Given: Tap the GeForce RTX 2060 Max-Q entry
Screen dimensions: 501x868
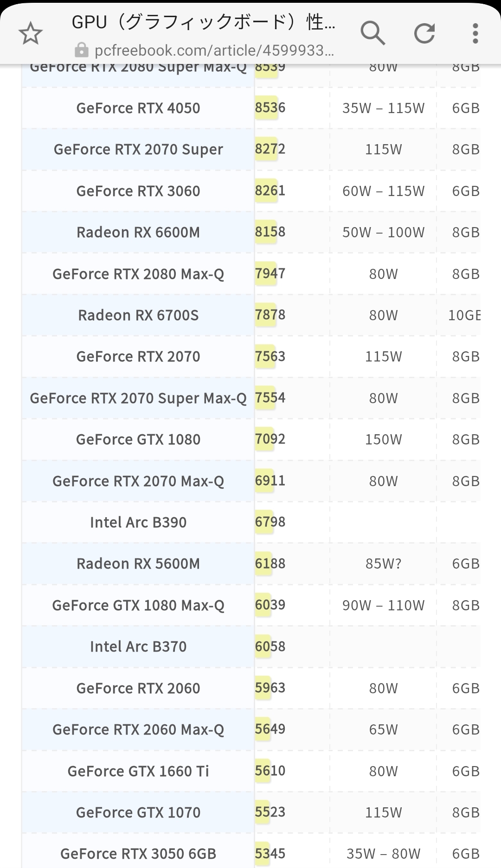Looking at the screenshot, I should tap(138, 729).
